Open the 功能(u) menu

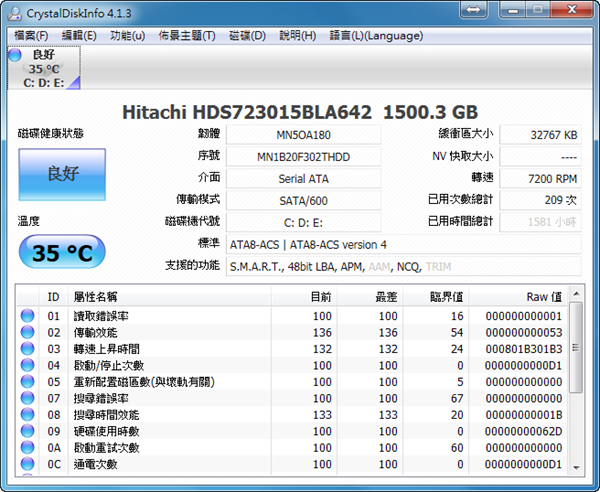[127, 36]
